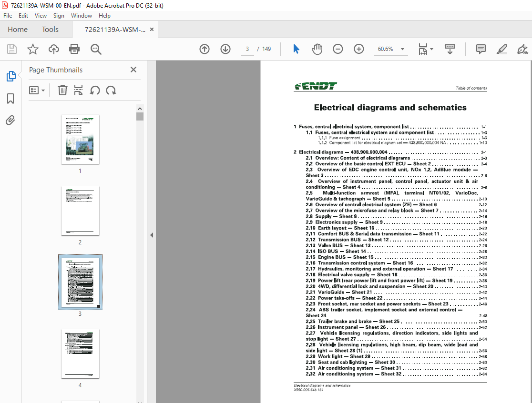This screenshot has width=532, height=403.
Task: Select the highlight text pen tool
Action: [502, 49]
